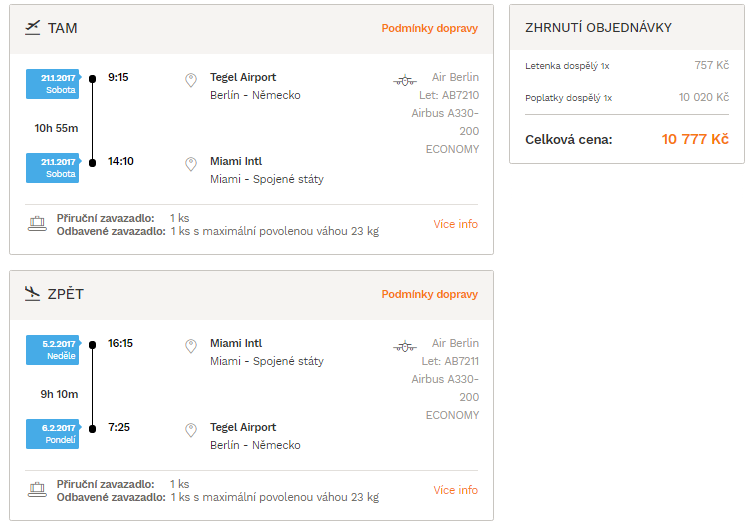Click the airplane icon beside Air Berlin AB7210
Image resolution: width=751 pixels, height=523 pixels.
(405, 80)
